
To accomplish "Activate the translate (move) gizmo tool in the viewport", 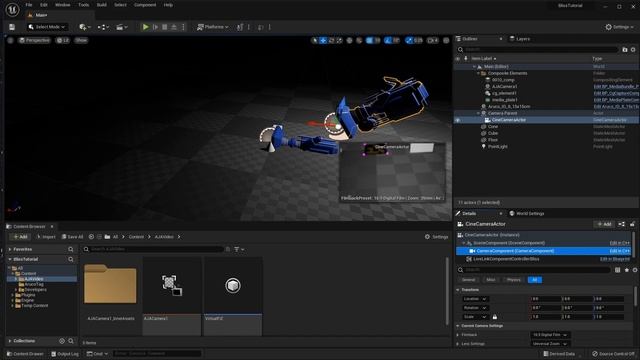I will click(x=323, y=40).
